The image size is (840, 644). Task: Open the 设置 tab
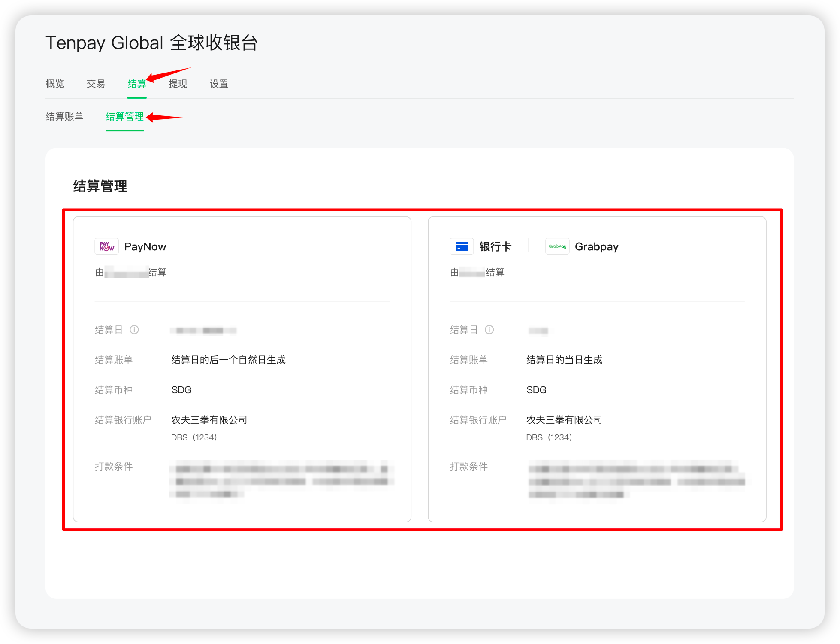(x=219, y=84)
